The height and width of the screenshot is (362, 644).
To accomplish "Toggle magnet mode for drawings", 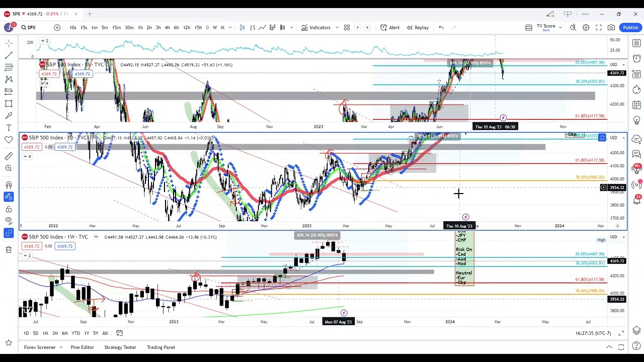I will (9, 185).
